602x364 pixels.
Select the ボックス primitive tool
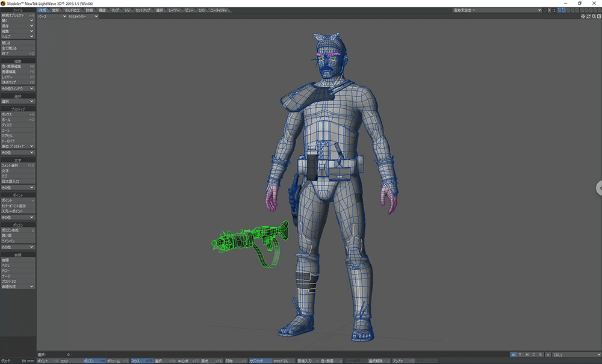(17, 114)
